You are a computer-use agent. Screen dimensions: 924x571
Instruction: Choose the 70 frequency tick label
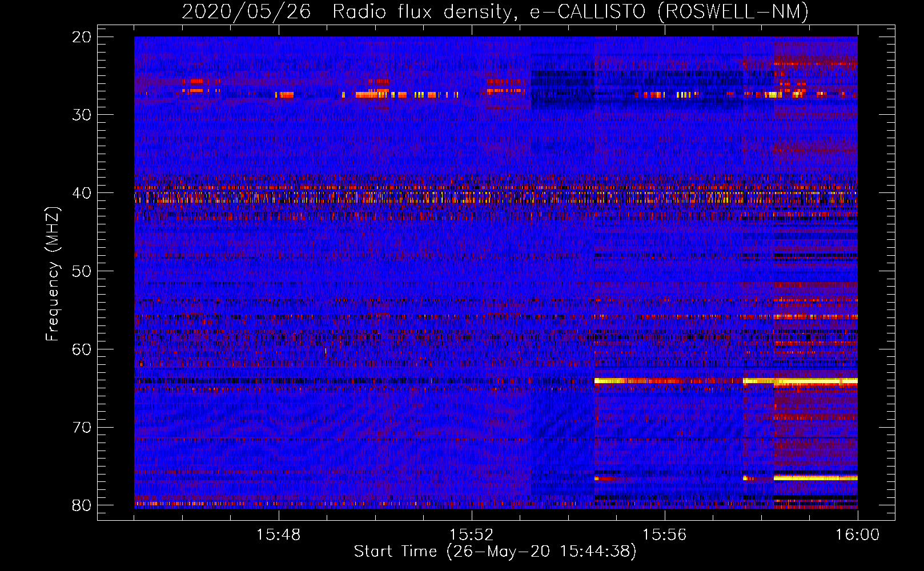click(x=82, y=427)
